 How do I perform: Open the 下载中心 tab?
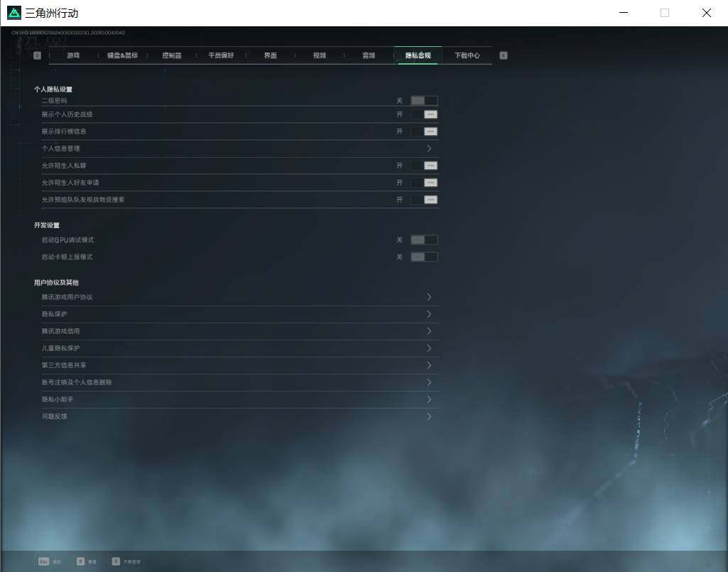tap(467, 55)
